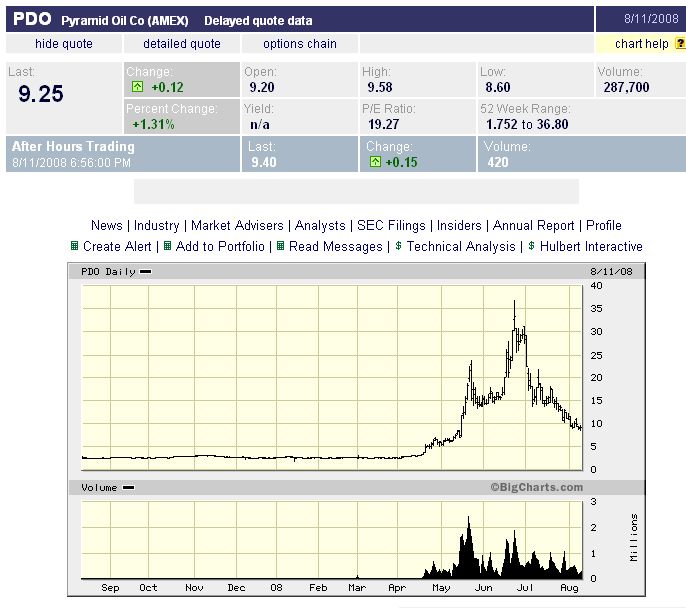Click the Add to Portfolio link
Viewport: 686px width, 608px height.
pos(220,246)
